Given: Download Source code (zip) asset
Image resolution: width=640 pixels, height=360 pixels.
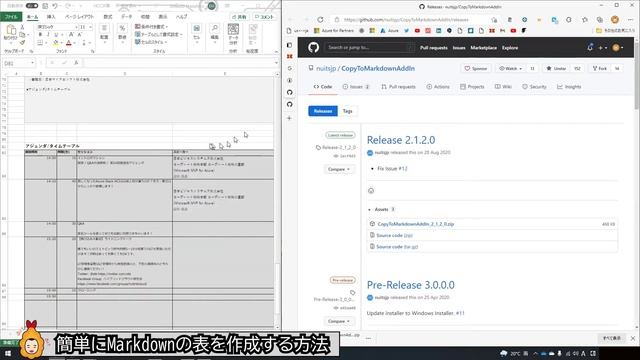Looking at the screenshot, I should pyautogui.click(x=394, y=236).
